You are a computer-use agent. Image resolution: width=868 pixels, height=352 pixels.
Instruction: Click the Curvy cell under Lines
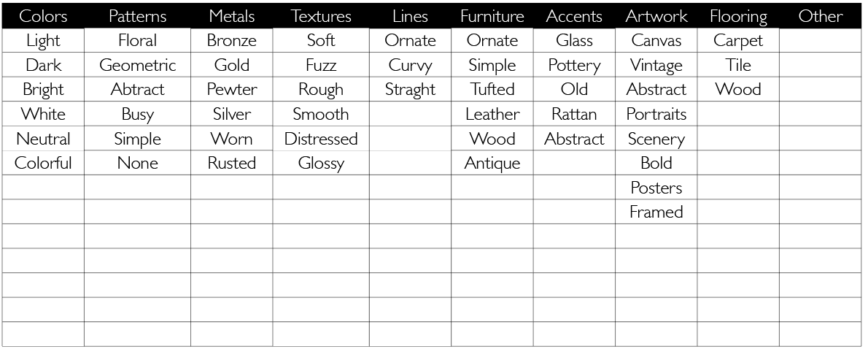tap(410, 66)
